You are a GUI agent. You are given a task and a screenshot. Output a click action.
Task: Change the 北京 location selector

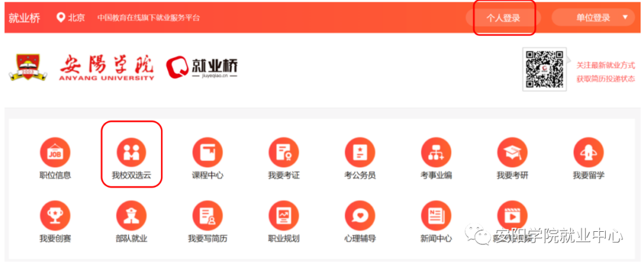tap(71, 17)
